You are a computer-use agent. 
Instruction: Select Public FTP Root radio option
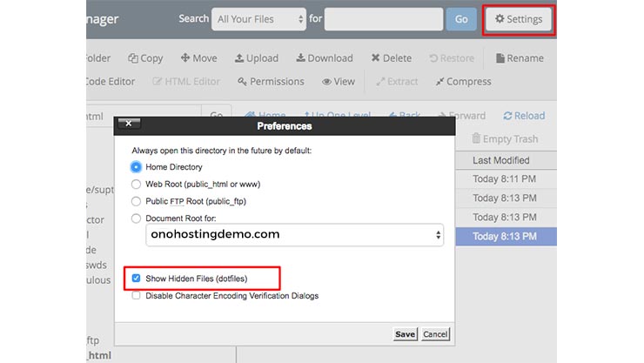coord(136,201)
